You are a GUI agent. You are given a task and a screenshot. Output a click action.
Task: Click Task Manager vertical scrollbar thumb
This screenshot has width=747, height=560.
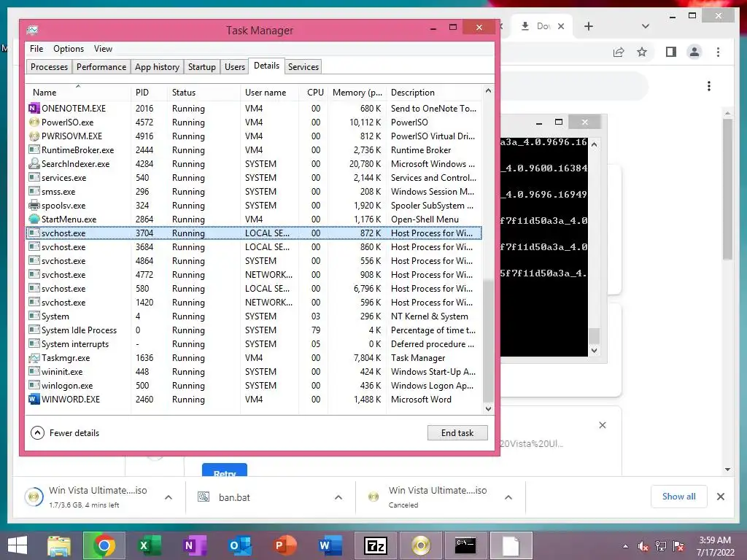(x=488, y=341)
